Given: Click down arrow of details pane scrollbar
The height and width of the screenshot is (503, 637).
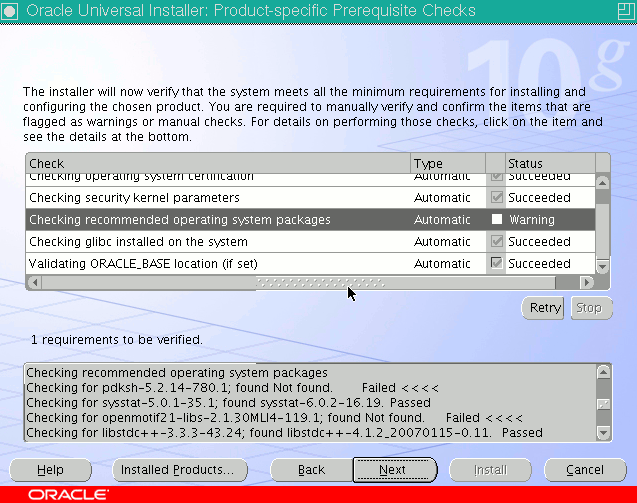Looking at the screenshot, I should click(603, 433).
